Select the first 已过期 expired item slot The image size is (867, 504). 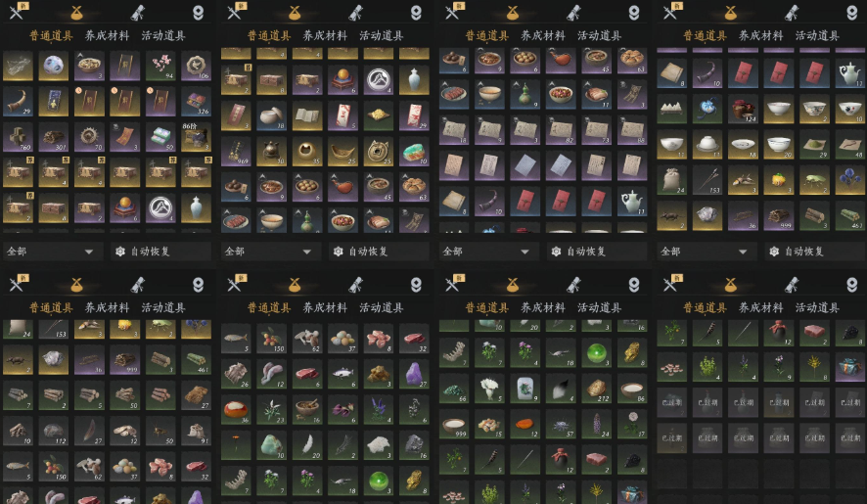click(x=671, y=402)
